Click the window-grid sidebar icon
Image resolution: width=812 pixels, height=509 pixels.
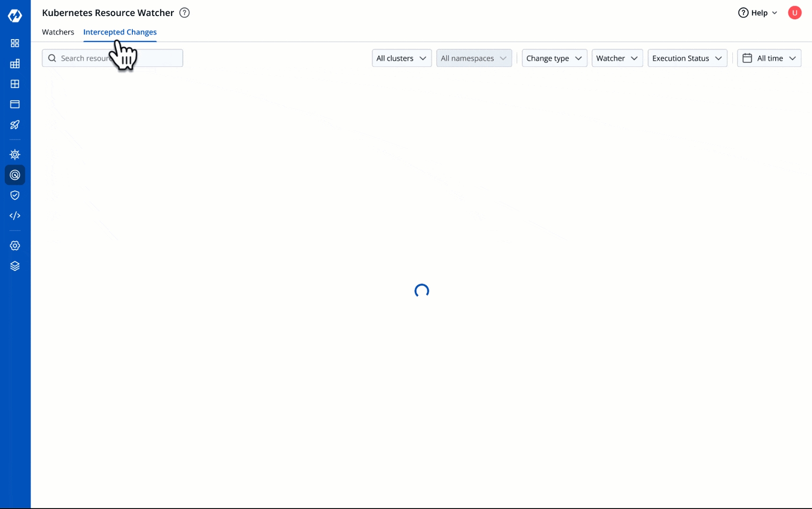coord(15,84)
